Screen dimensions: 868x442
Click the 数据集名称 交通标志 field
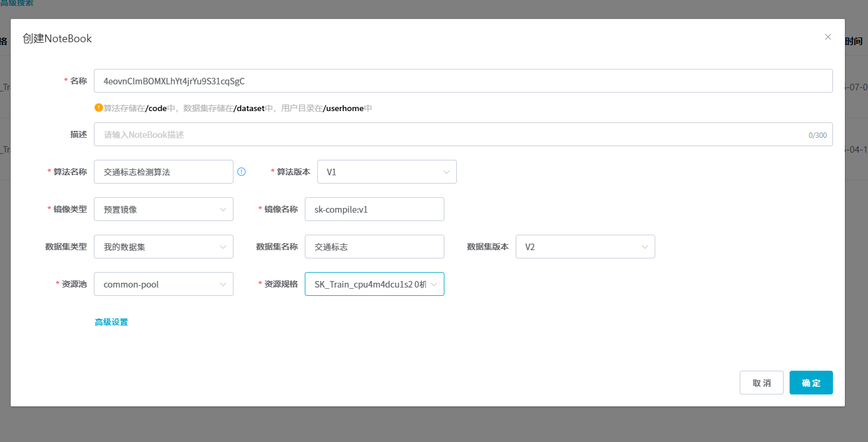[374, 247]
